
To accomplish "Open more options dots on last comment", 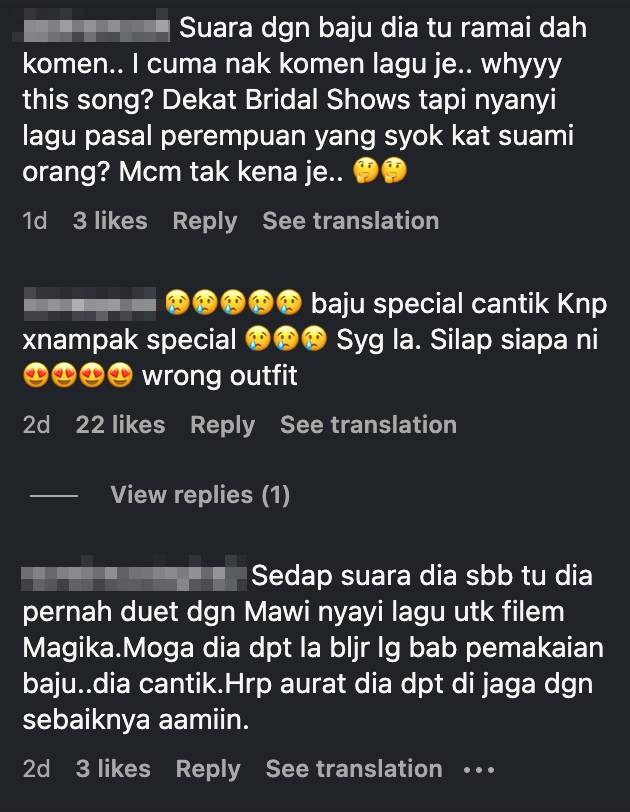I will click(x=479, y=770).
